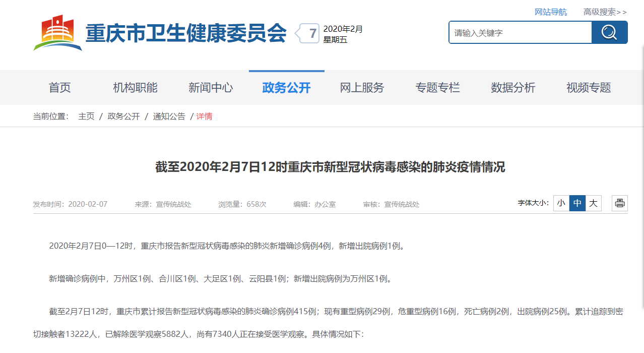Open 网站导航 site navigation link
This screenshot has height=353, width=644.
pos(550,12)
